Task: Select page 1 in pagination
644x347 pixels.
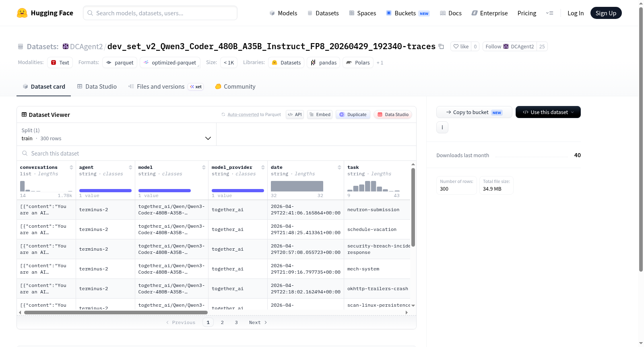Action: tap(208, 322)
